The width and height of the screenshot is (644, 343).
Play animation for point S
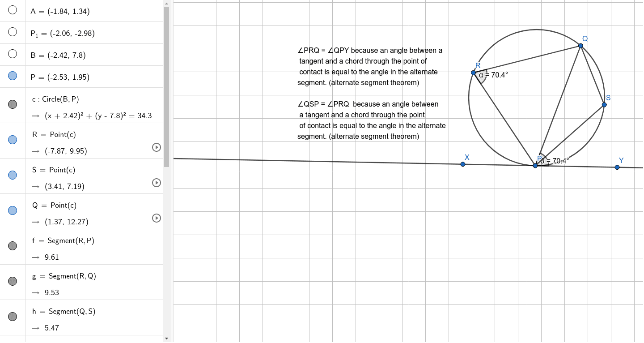157,183
